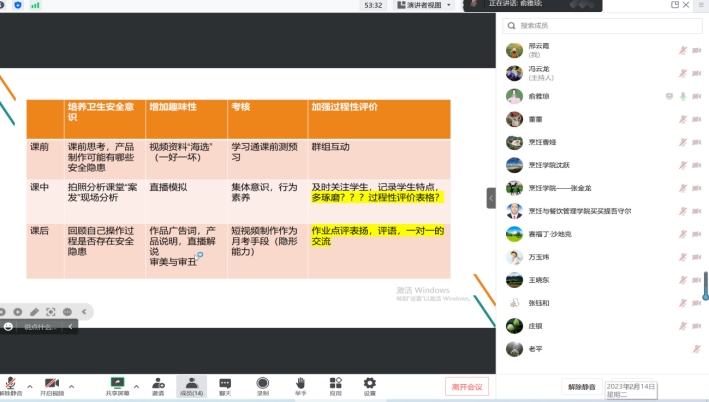This screenshot has width=709, height=402.
Task: Click the network signal strength icon
Action: point(36,5)
